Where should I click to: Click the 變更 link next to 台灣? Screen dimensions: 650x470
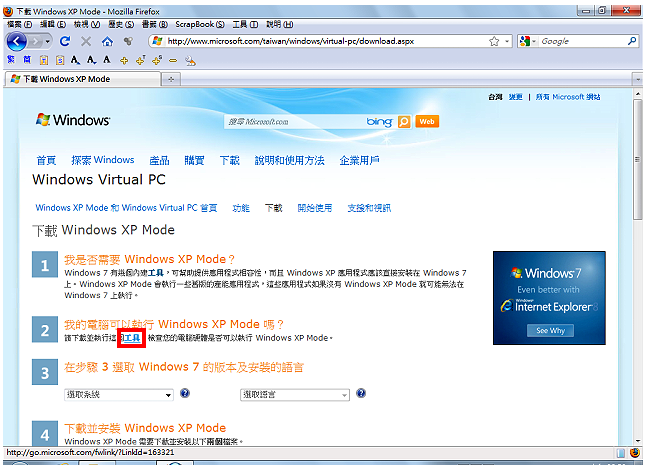point(515,97)
